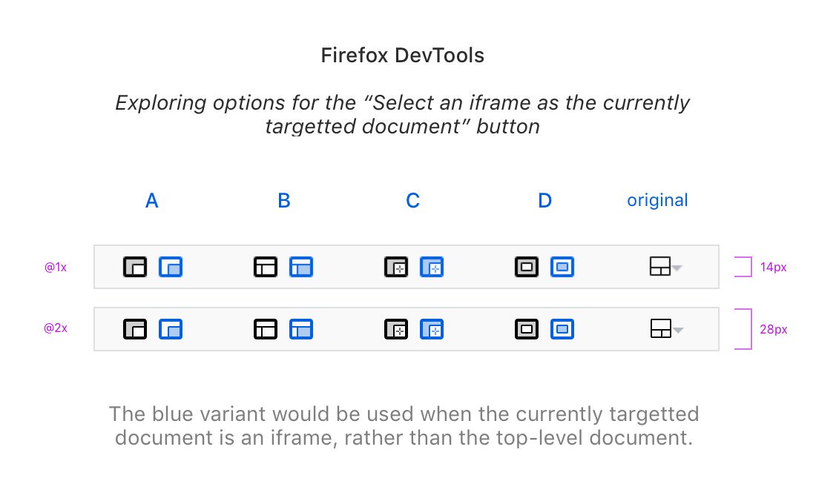Click the @1x row label
The height and width of the screenshot is (504, 816).
point(56,267)
